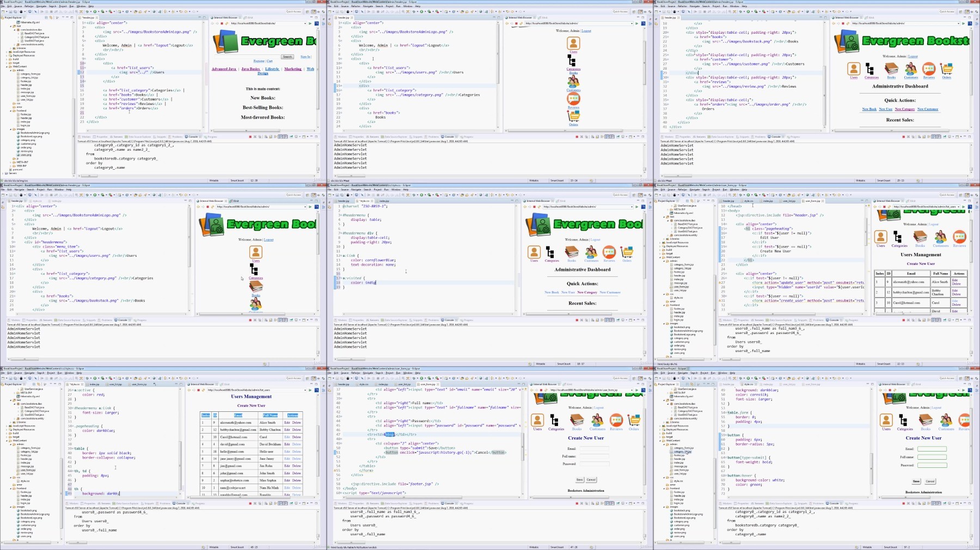Expand Libraries node in bottom-left Project Explorer
Image resolution: width=980 pixels, height=550 pixels.
pos(10,422)
